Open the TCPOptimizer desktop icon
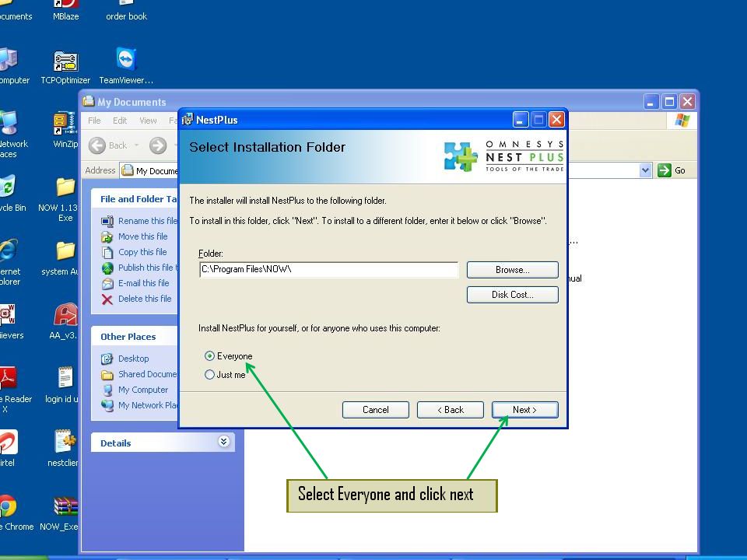The height and width of the screenshot is (560, 747). click(65, 62)
